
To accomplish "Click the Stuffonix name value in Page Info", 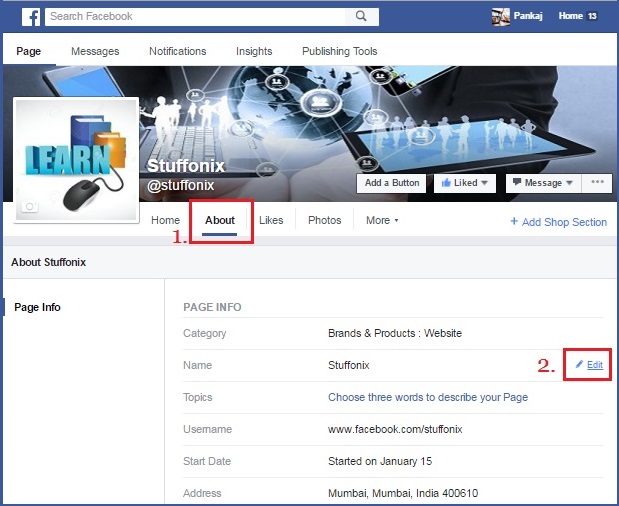I will pyautogui.click(x=349, y=365).
